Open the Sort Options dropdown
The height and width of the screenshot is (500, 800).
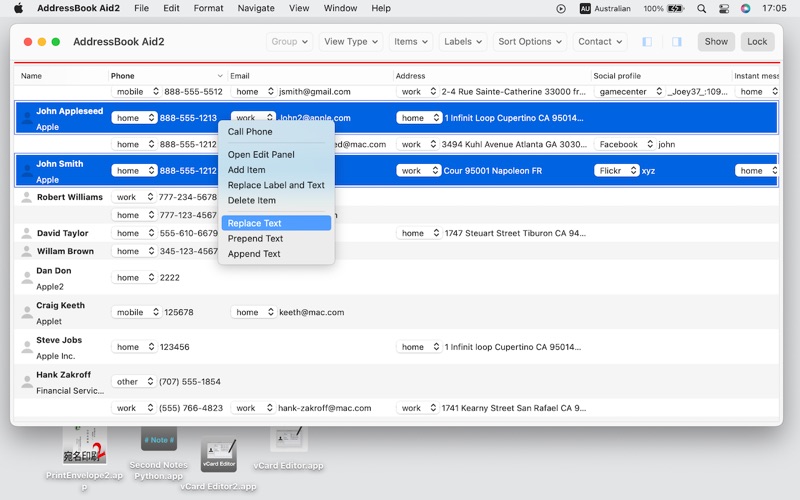tap(529, 42)
